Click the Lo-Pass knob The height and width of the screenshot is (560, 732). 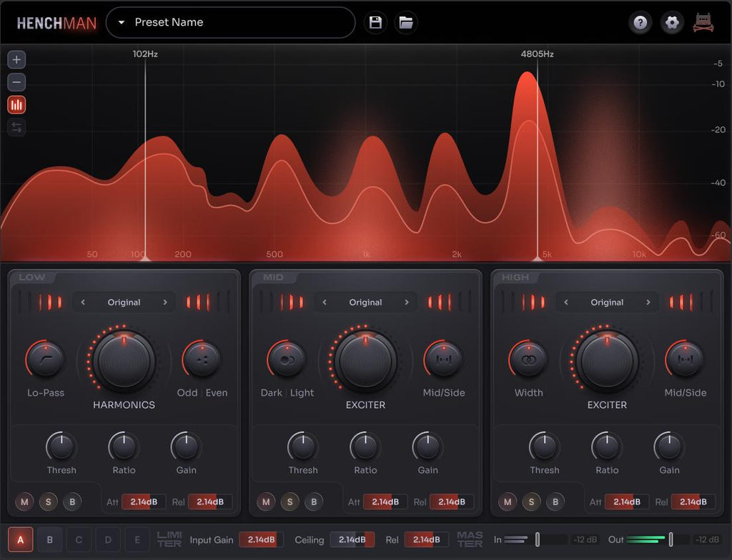pyautogui.click(x=45, y=359)
